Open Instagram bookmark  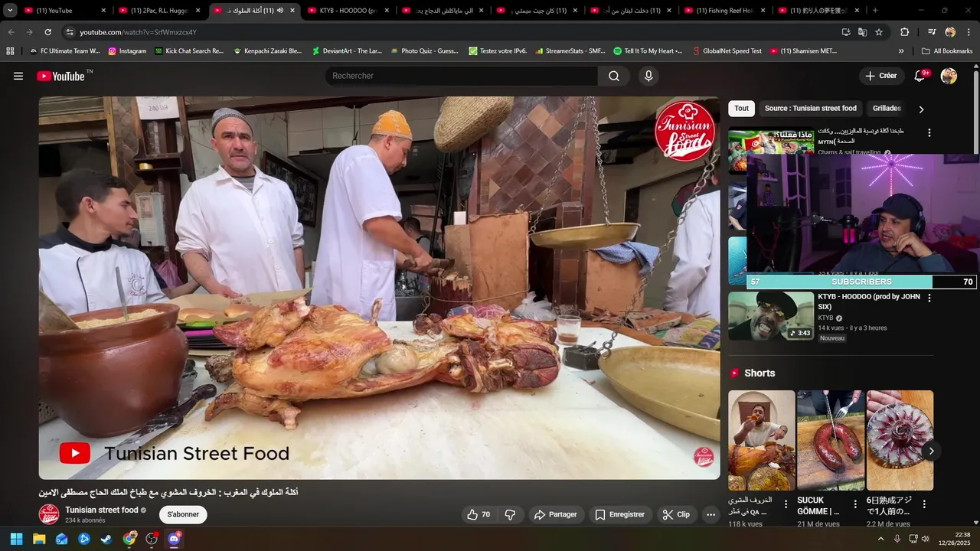(127, 51)
